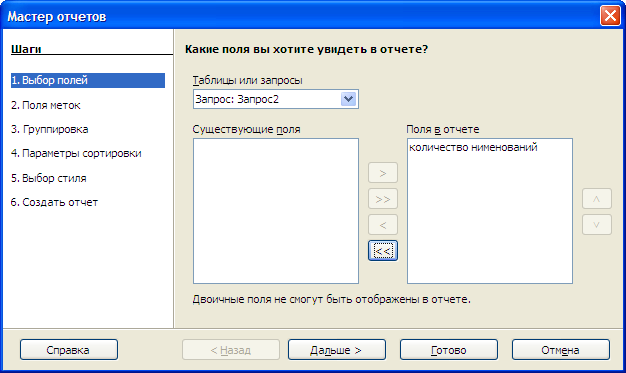Click the single right arrow add-field button

(x=382, y=173)
